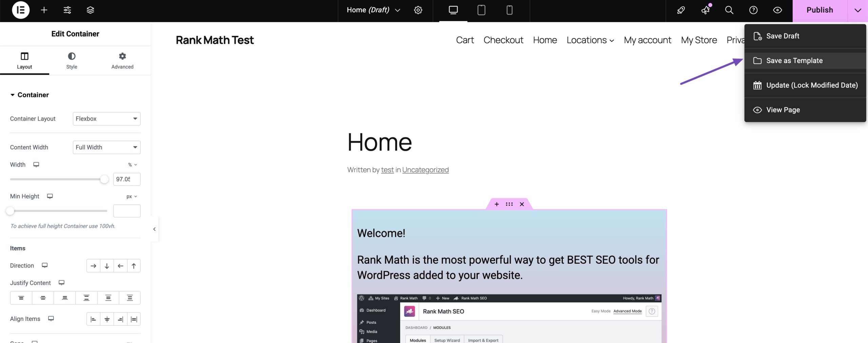
Task: Set Align Items to end
Action: 120,319
